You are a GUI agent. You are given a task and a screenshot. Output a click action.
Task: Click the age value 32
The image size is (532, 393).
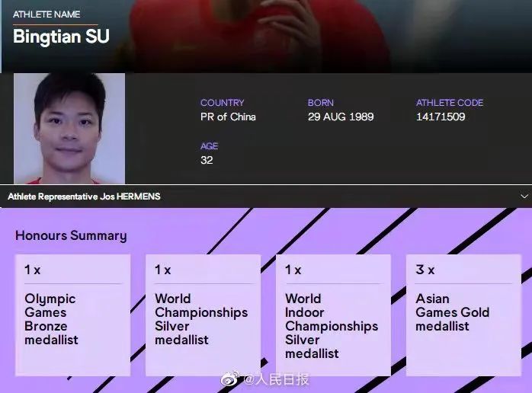[x=207, y=160]
